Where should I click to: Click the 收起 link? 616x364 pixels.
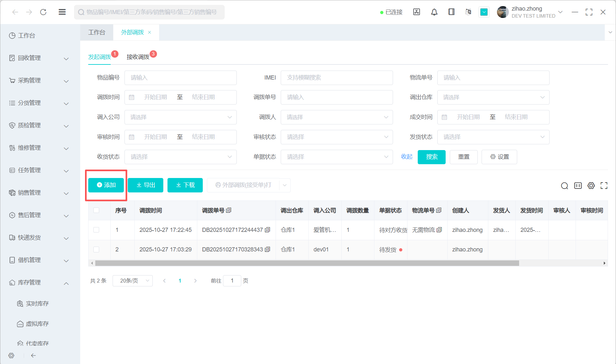click(406, 157)
